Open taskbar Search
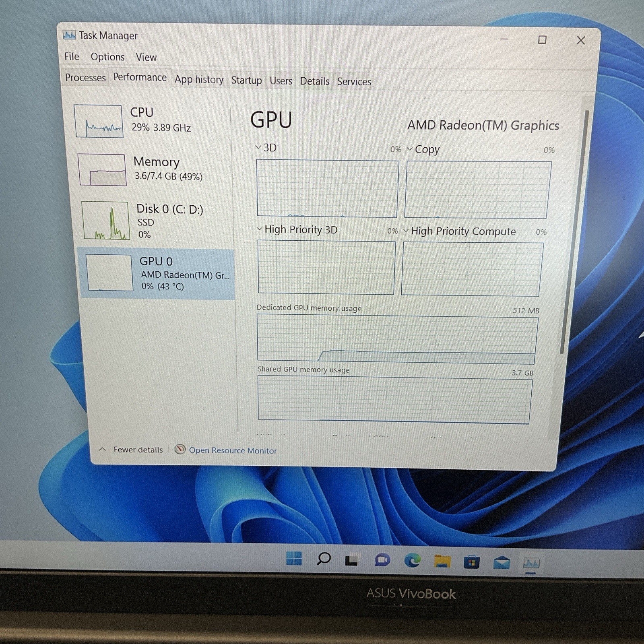 tap(324, 559)
